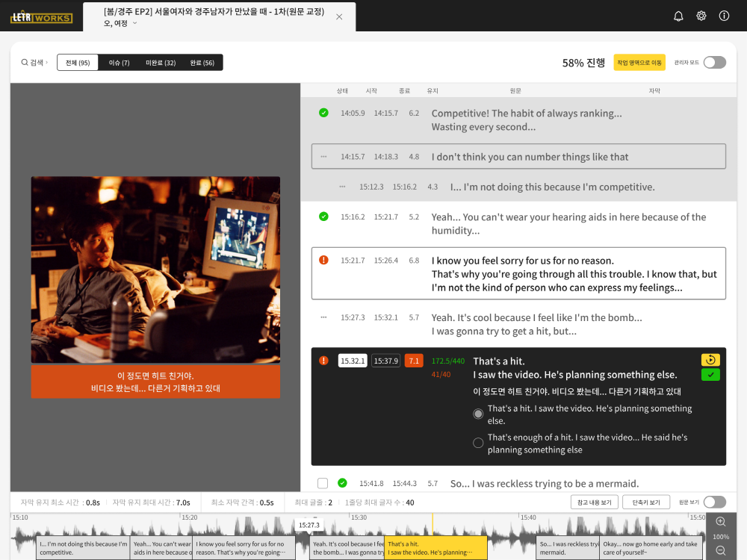Click green check status of 15:41.8 row

coord(342,483)
